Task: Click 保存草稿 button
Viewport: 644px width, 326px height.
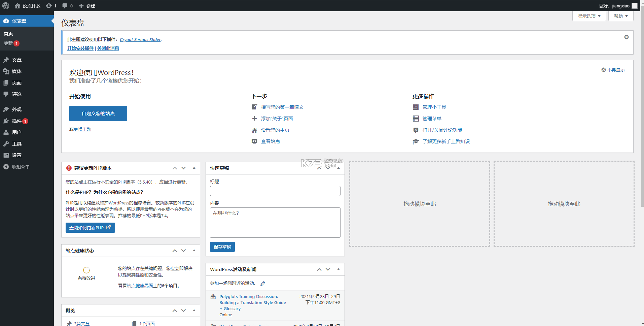Action: click(x=222, y=247)
